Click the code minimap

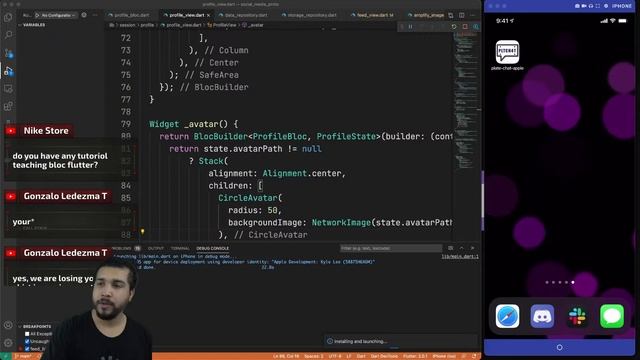coord(466,100)
